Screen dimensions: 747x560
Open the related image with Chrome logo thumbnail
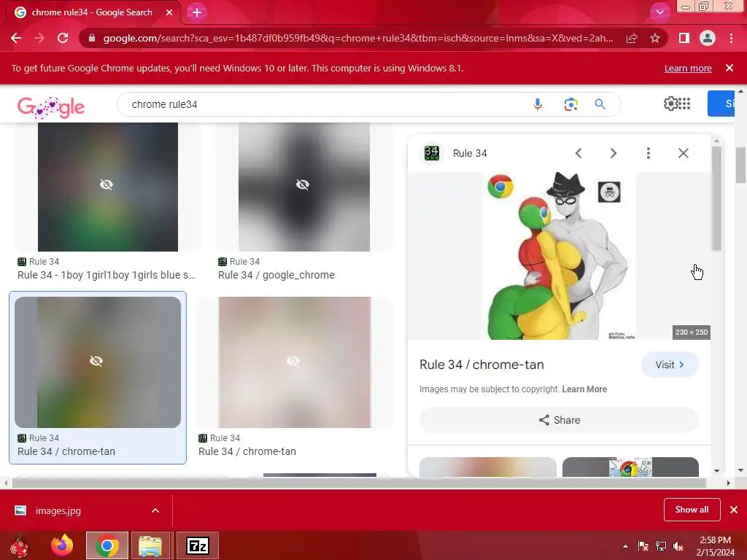point(630,467)
